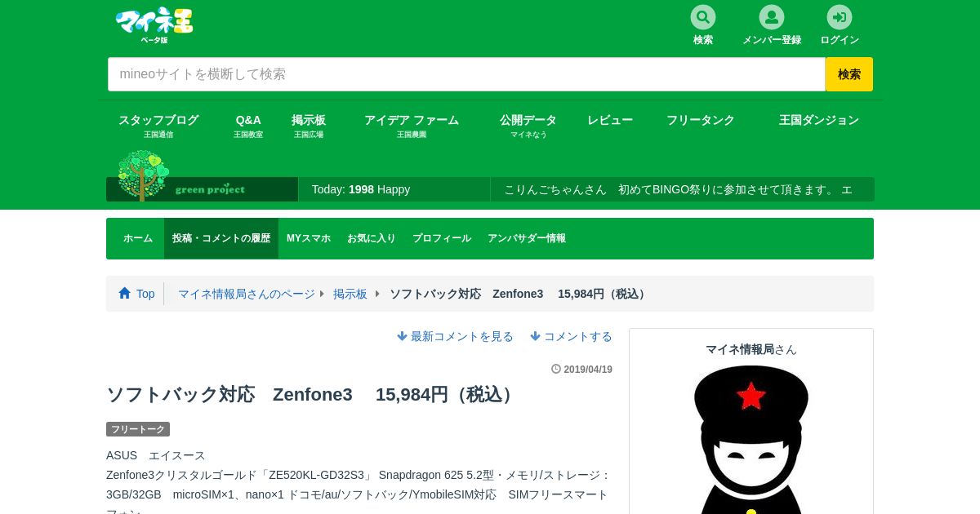Viewport: 980px width, 514px height.
Task: Jump to 最新コメントを見る
Action: pos(462,336)
